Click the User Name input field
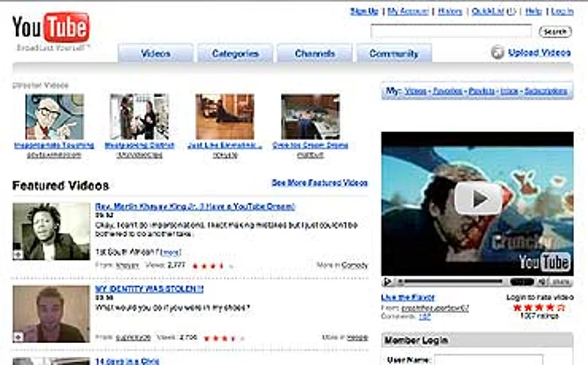Screen dimensions: 588x365 click(x=488, y=359)
